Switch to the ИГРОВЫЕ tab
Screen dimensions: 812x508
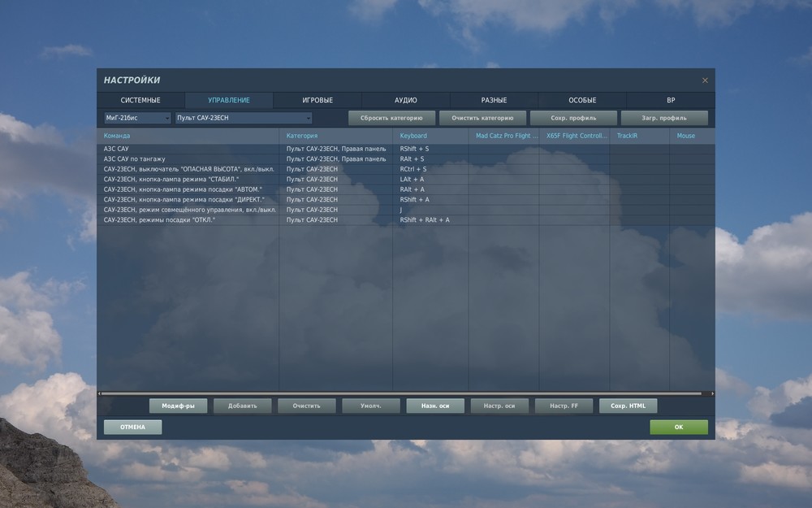click(317, 100)
